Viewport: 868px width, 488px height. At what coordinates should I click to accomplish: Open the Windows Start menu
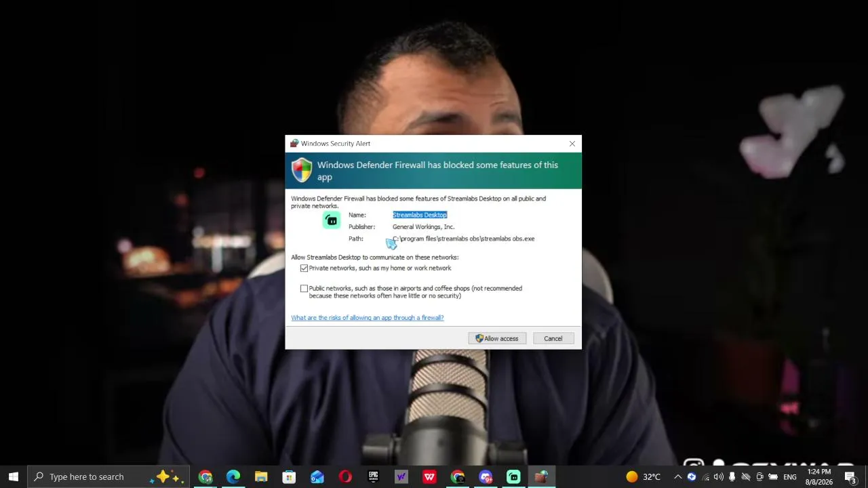13,476
